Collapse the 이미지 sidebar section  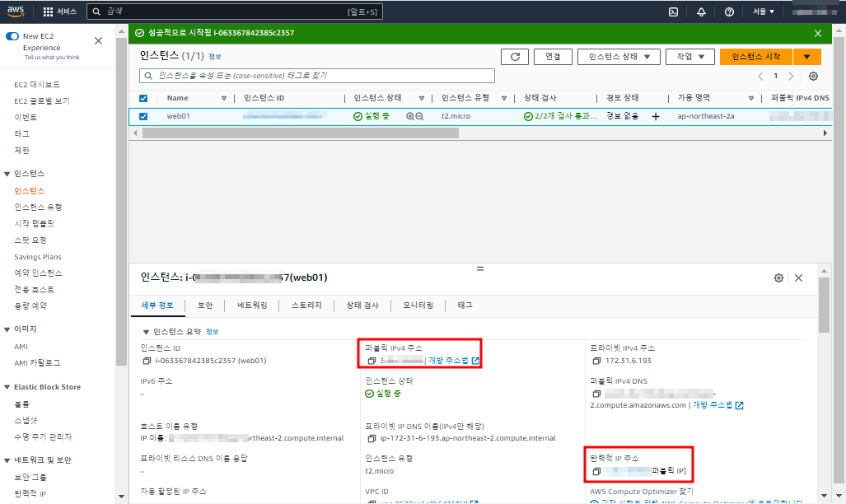pyautogui.click(x=7, y=329)
